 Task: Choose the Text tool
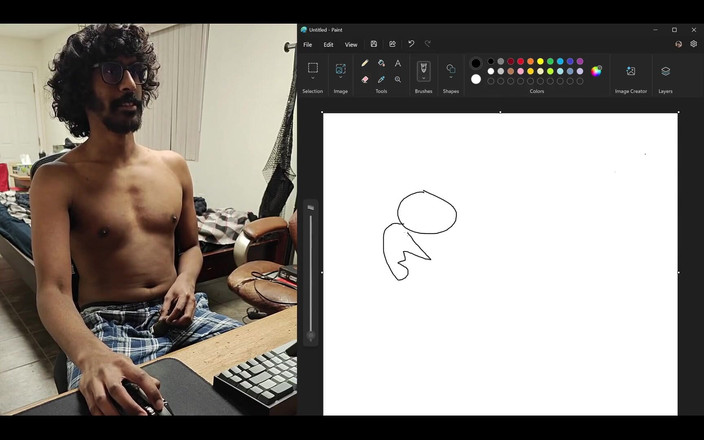[x=398, y=63]
